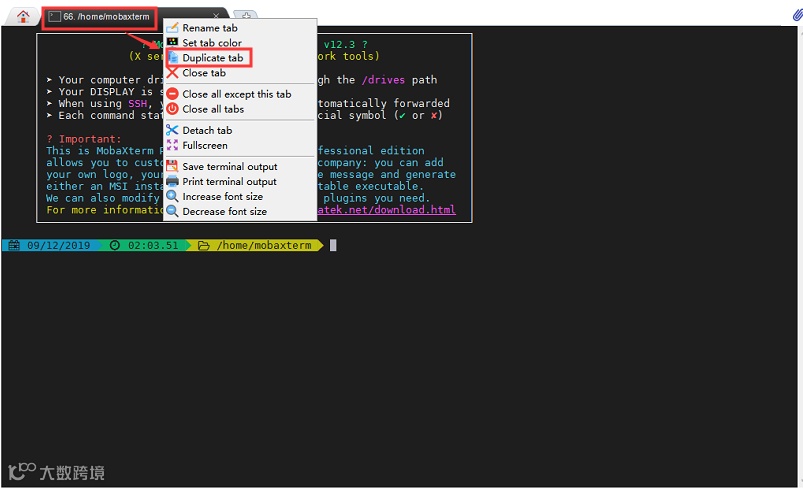Click the floppy Save terminal output icon
Image resolution: width=803 pixels, height=488 pixels.
click(x=173, y=166)
